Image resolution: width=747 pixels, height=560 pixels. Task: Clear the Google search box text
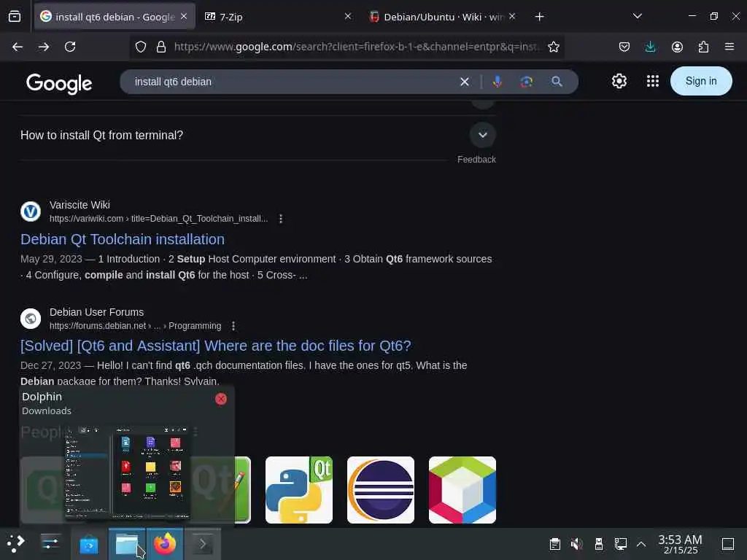(x=465, y=82)
